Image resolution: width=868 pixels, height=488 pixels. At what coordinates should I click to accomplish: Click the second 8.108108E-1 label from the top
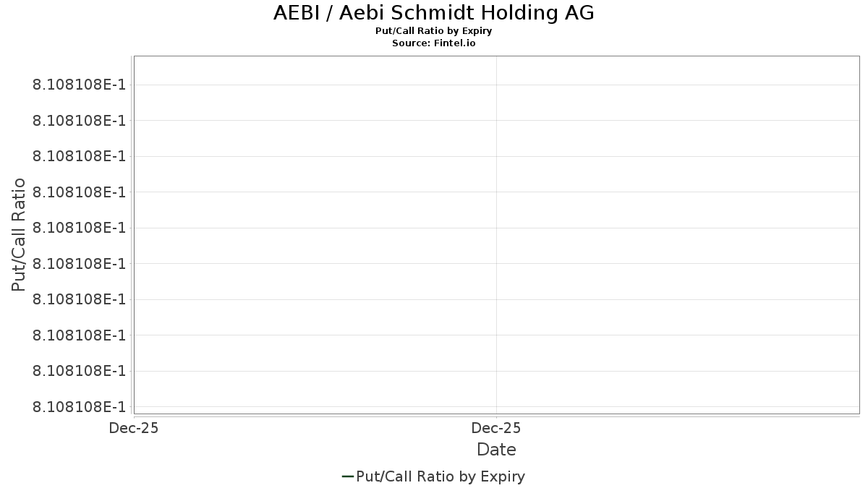80,120
